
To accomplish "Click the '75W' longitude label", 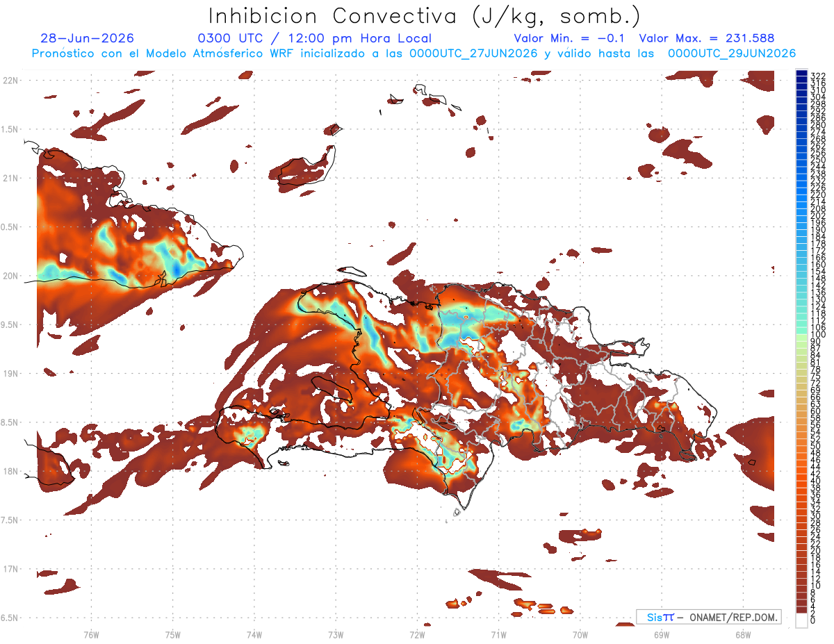I will [173, 634].
